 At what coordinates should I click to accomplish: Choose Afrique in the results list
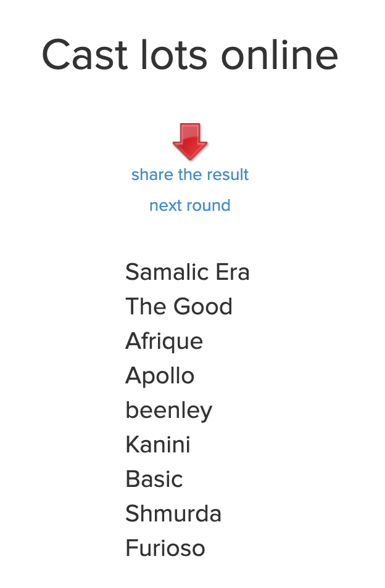tap(164, 341)
